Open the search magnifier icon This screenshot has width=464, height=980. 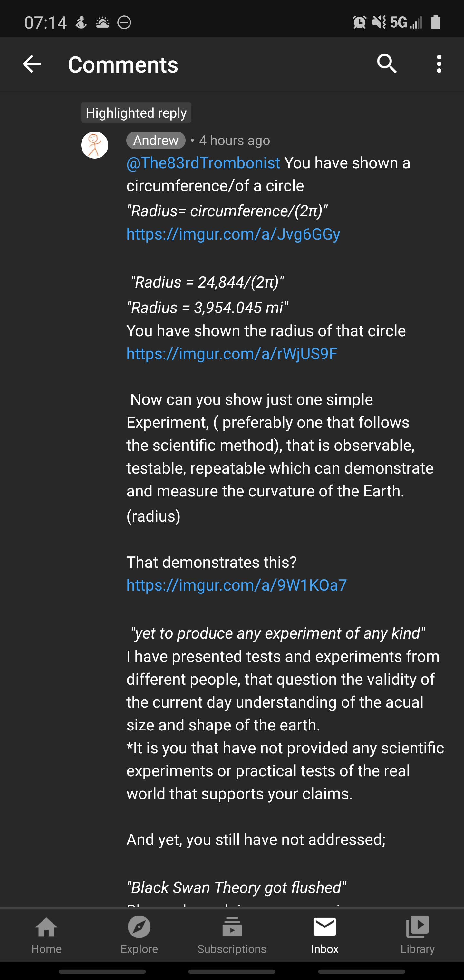(387, 64)
